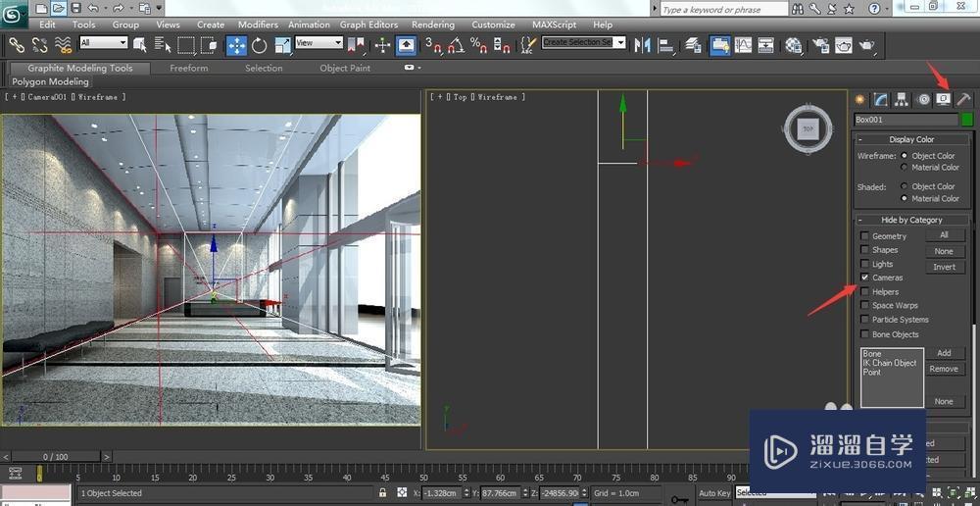Viewport: 980px width, 506px height.
Task: Toggle keyboard shortcut override button
Action: 407,44
